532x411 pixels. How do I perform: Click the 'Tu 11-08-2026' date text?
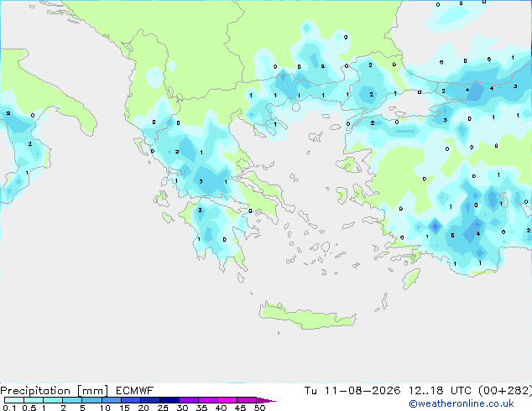[x=352, y=391]
